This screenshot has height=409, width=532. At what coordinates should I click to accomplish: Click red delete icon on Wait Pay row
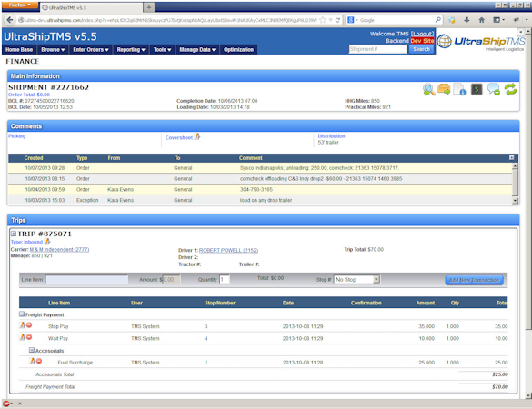(29, 337)
